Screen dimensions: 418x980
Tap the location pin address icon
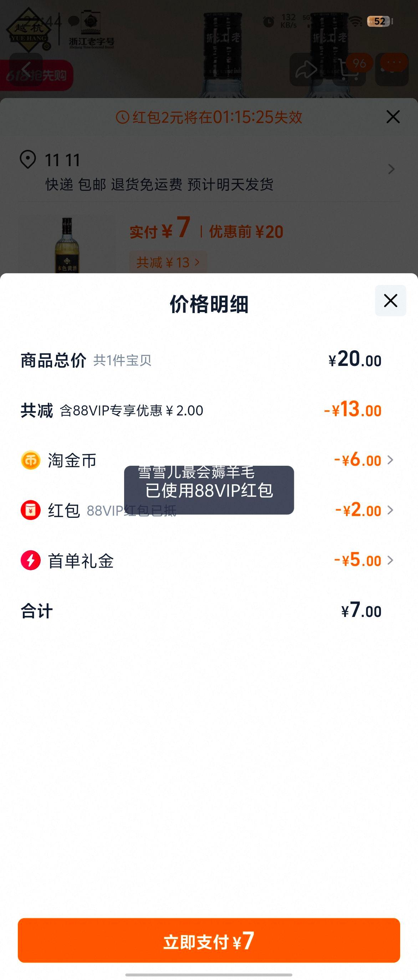(x=28, y=159)
